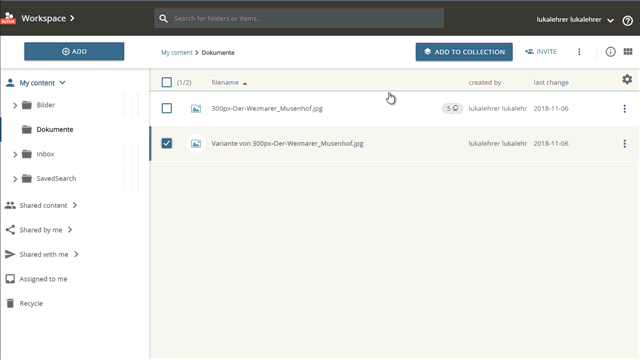
Task: Sort by filename column header
Action: tap(225, 82)
